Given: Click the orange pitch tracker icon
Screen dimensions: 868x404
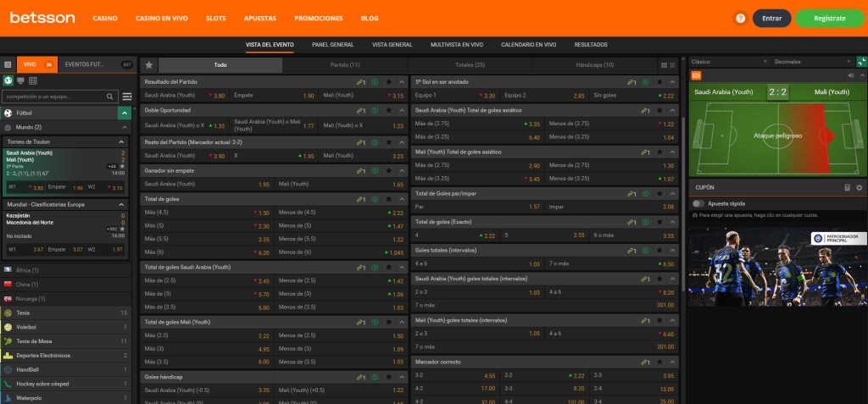Looking at the screenshot, I should [697, 75].
